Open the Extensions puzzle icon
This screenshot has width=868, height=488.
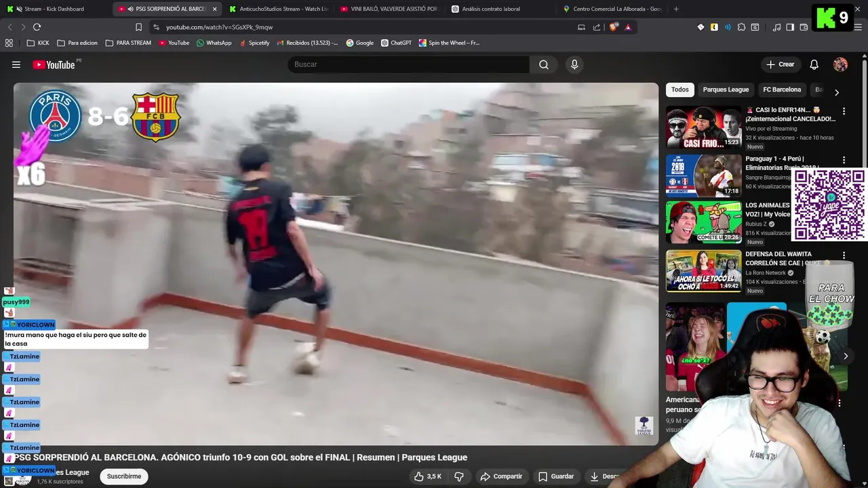coord(741,27)
